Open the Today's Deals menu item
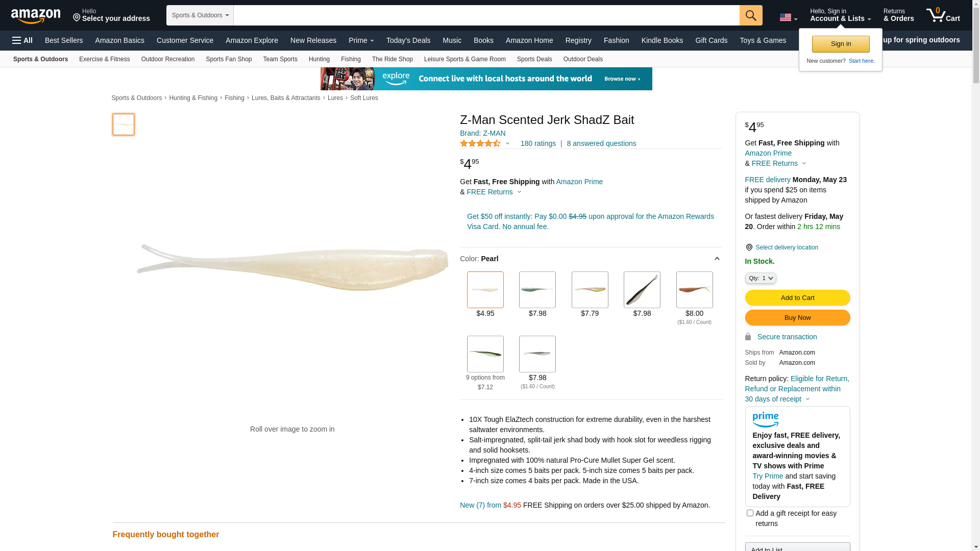The image size is (980, 551). pos(408,40)
